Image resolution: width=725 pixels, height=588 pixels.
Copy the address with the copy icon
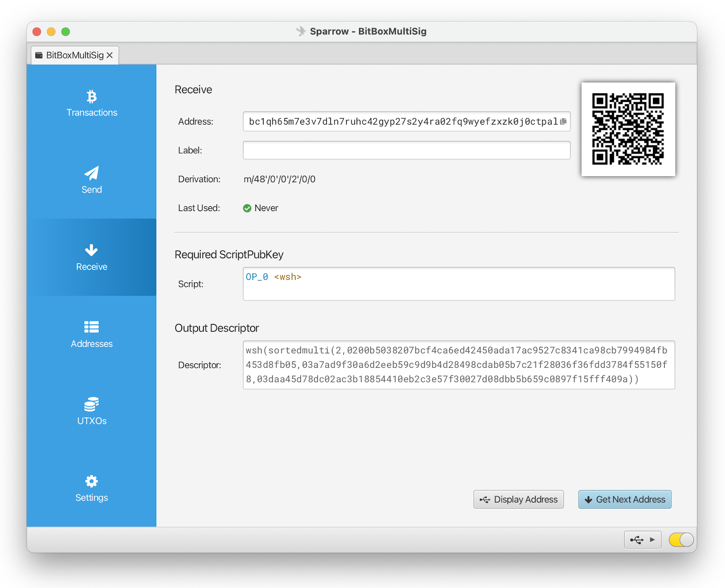tap(563, 121)
